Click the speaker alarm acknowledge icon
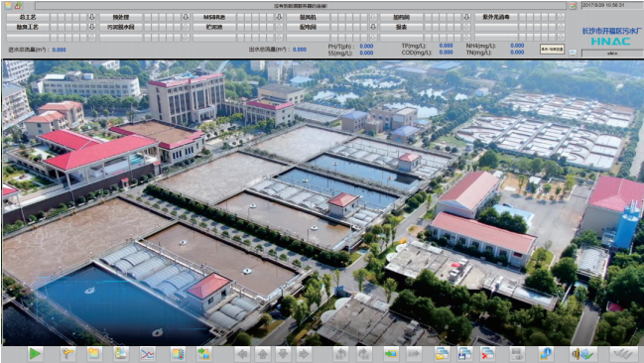The width and height of the screenshot is (644, 363). click(x=582, y=353)
